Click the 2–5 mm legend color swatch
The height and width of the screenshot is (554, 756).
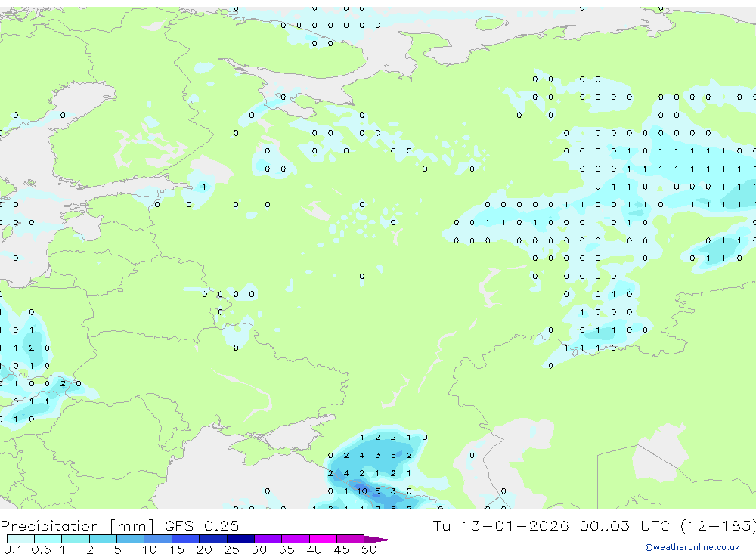103,539
